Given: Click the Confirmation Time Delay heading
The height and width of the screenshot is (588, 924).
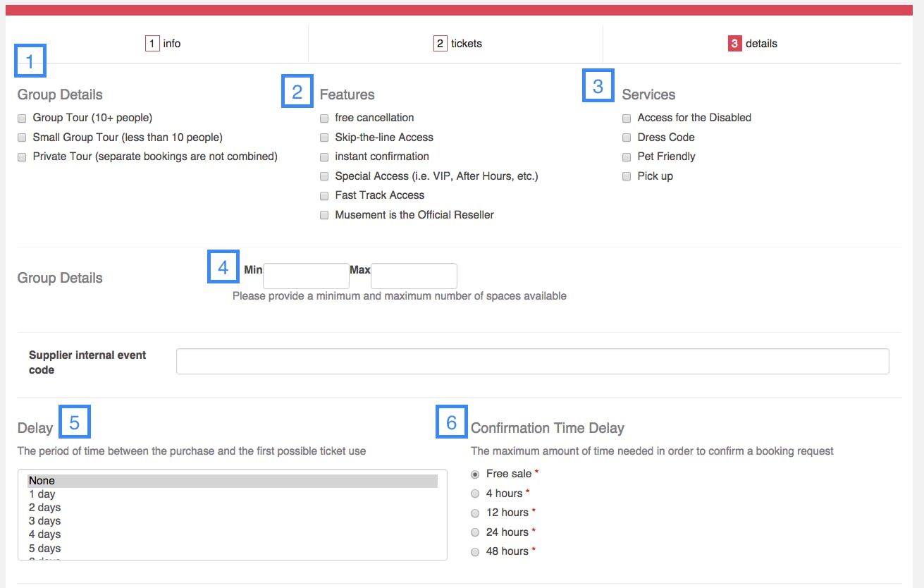Looking at the screenshot, I should click(548, 428).
